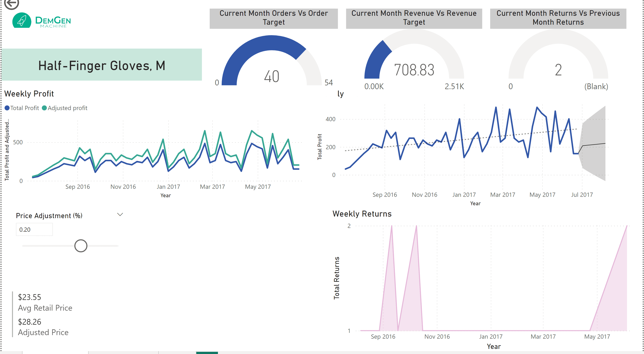Image resolution: width=644 pixels, height=354 pixels.
Task: Click the green active page tab at bottom
Action: coord(207,352)
